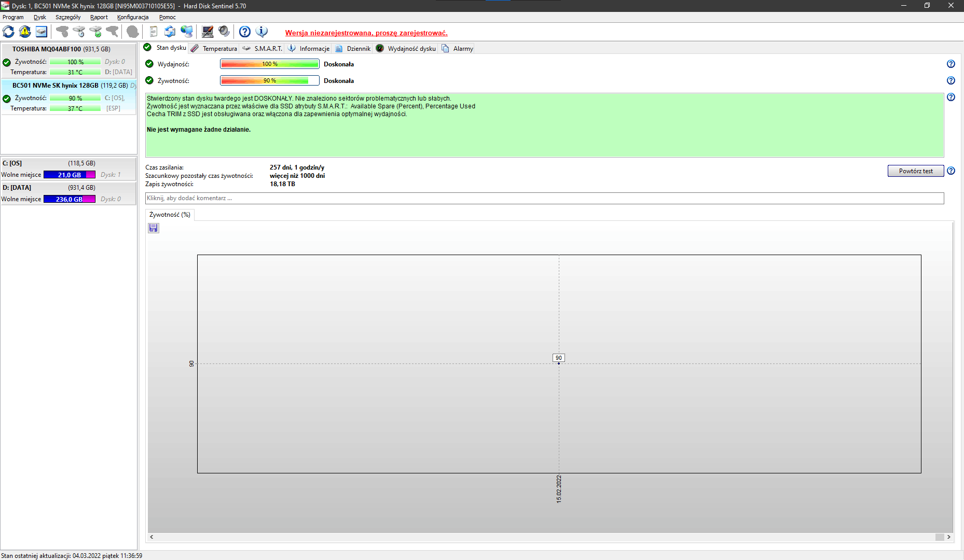Click the speaker sound toolbar icon
Viewport: 964px width, 560px height.
pos(224,32)
